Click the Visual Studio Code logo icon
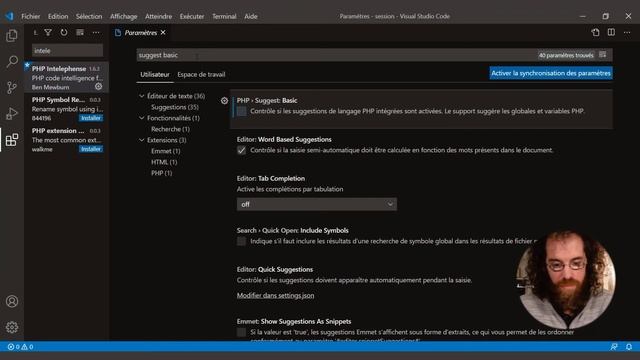The image size is (640, 360). click(x=9, y=16)
